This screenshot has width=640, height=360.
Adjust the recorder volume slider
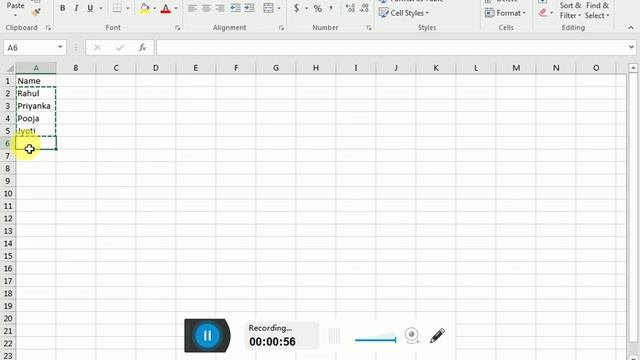pos(375,339)
